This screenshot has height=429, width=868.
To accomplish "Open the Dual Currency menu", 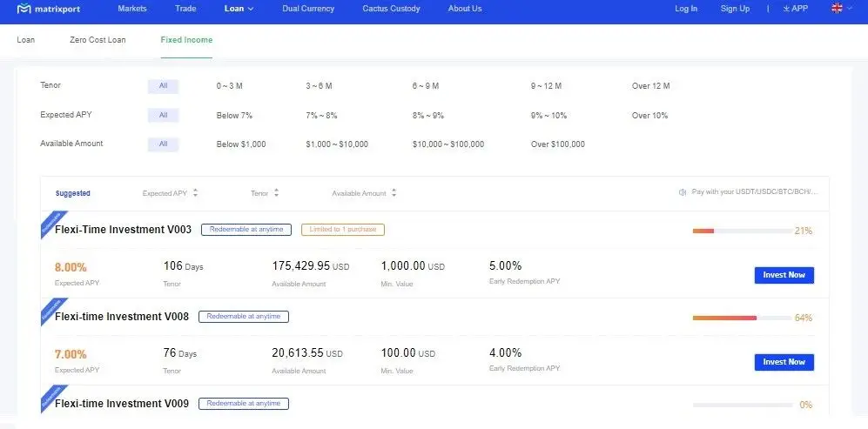I will 308,9.
